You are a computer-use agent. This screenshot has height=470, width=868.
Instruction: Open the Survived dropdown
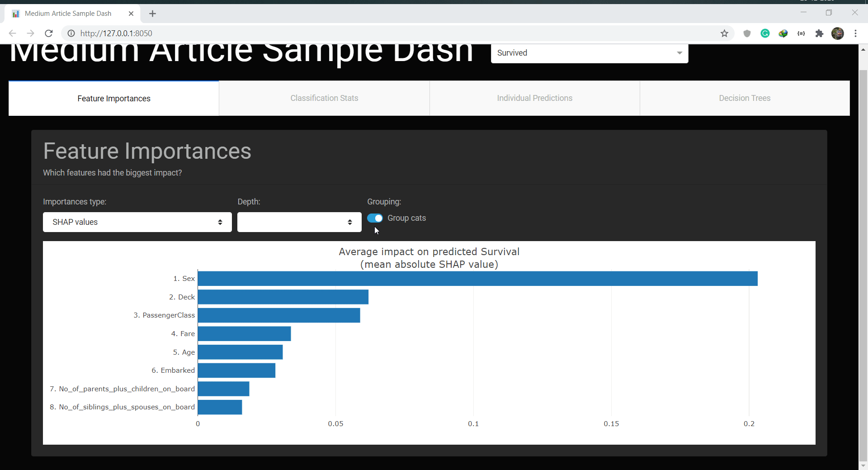[589, 53]
